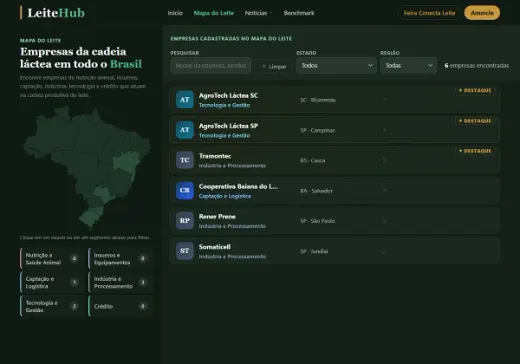
Task: Click Feira Conecta Leite button
Action: pyautogui.click(x=429, y=13)
